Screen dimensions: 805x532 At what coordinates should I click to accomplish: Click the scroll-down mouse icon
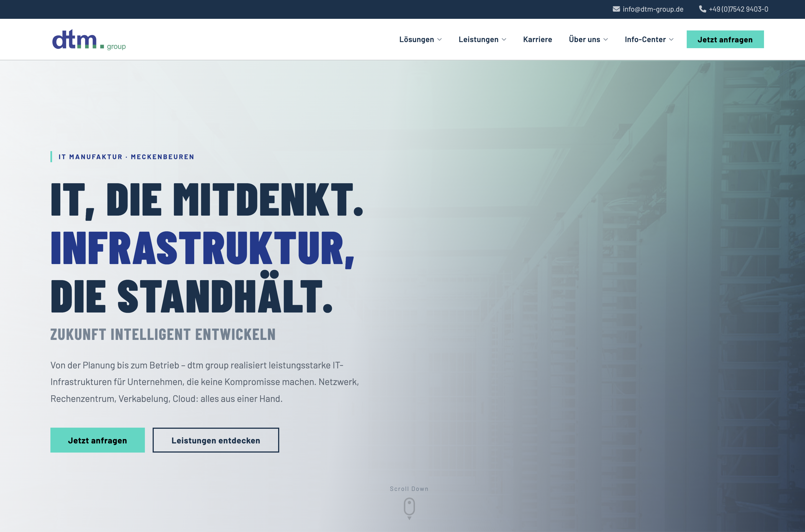tap(409, 508)
